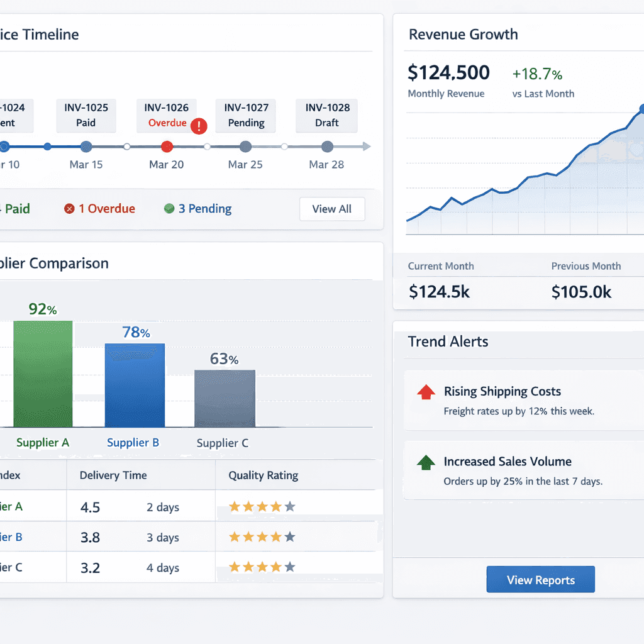Click the Delivery Time column header
Viewport: 644px width, 644px height.
coord(113,475)
